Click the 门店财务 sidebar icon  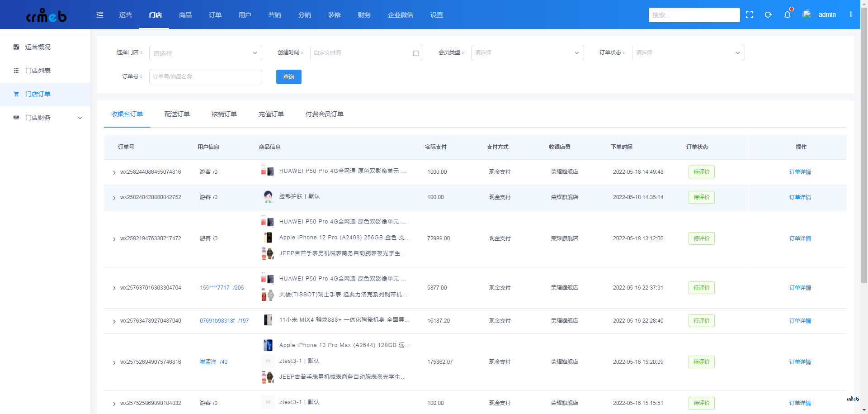[16, 118]
